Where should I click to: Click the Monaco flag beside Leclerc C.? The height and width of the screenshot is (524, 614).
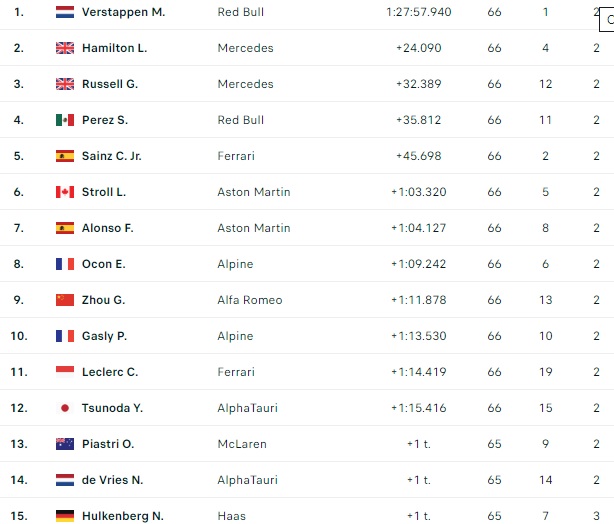[65, 372]
